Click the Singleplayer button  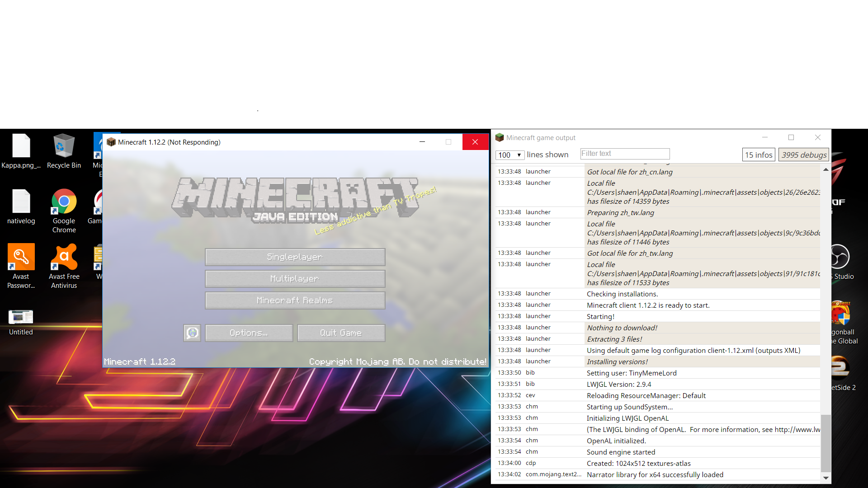click(295, 257)
